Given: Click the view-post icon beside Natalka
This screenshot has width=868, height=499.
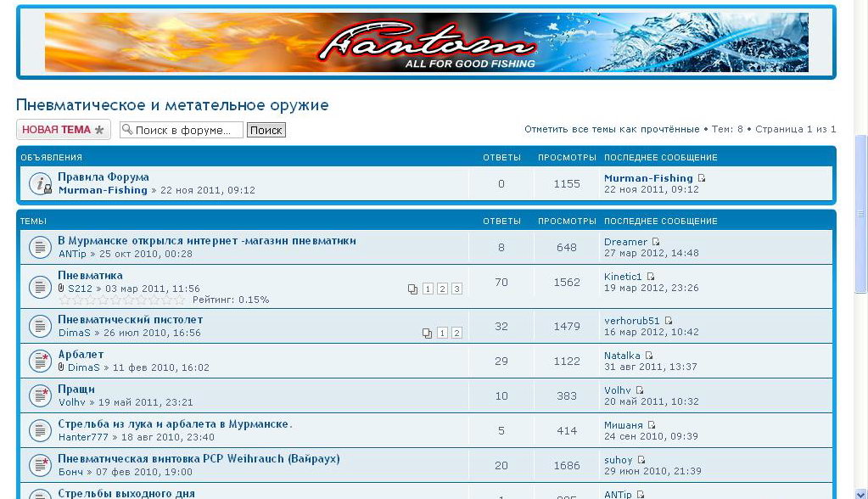Looking at the screenshot, I should click(x=649, y=356).
